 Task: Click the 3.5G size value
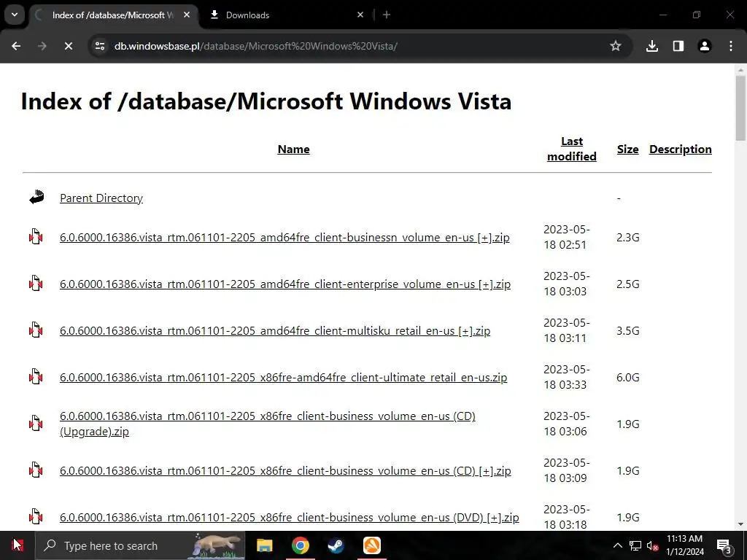coord(628,330)
